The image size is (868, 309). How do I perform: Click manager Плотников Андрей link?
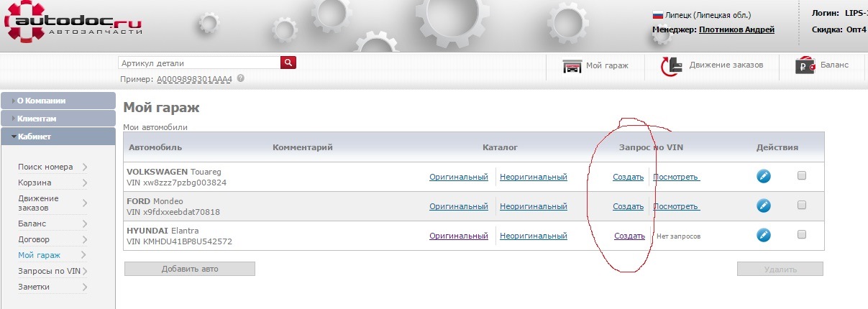tap(736, 29)
